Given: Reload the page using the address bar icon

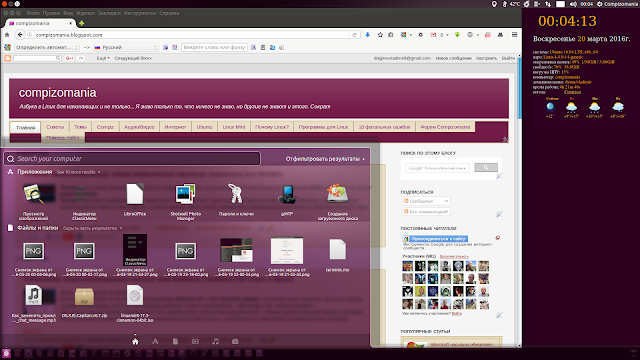Looking at the screenshot, I should (354, 35).
